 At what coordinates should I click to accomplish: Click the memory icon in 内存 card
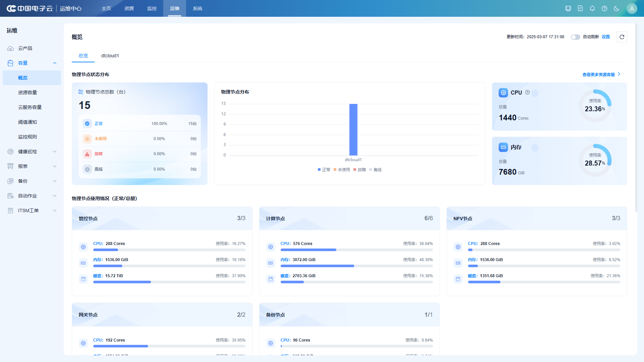click(x=503, y=147)
